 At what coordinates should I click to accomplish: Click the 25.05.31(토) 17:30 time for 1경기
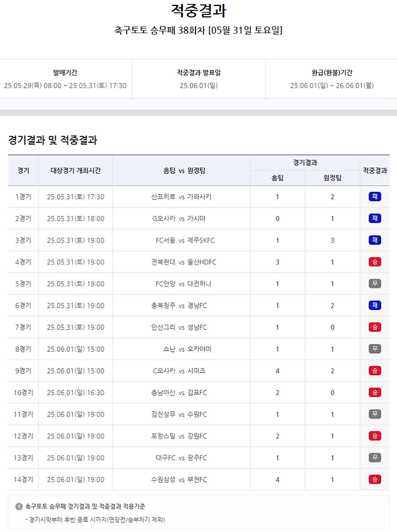(75, 197)
